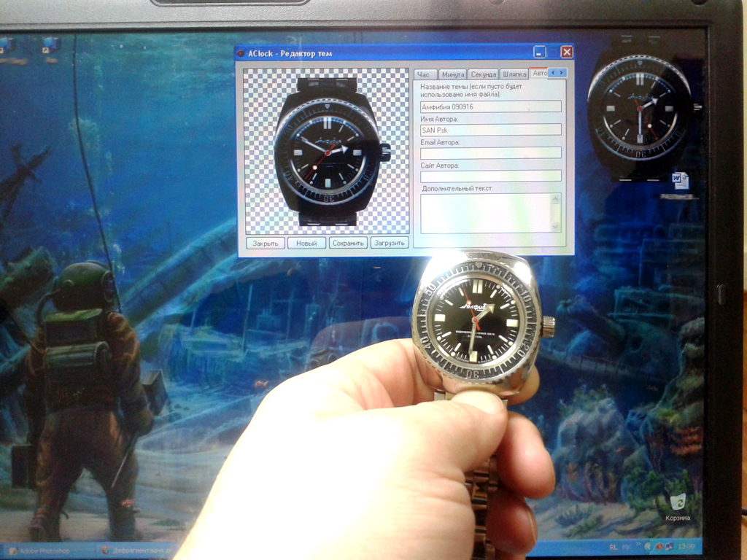The height and width of the screenshot is (560, 747).
Task: Click the Закрыть button
Action: click(266, 244)
